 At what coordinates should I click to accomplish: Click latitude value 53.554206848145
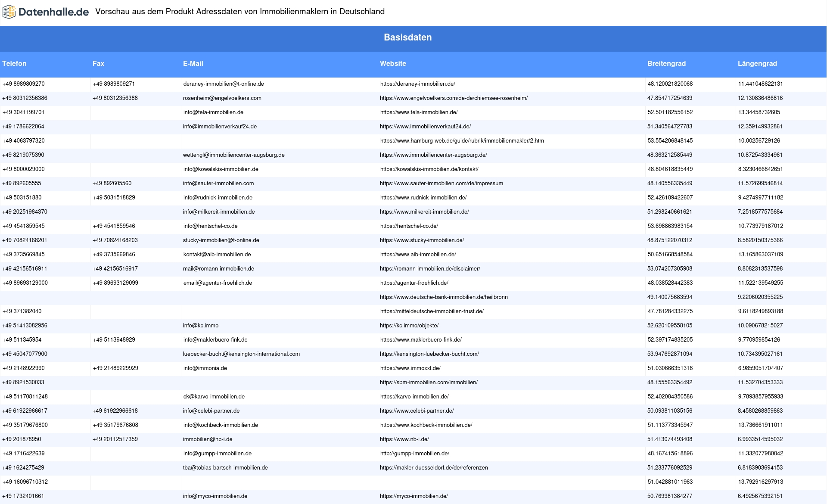point(670,141)
